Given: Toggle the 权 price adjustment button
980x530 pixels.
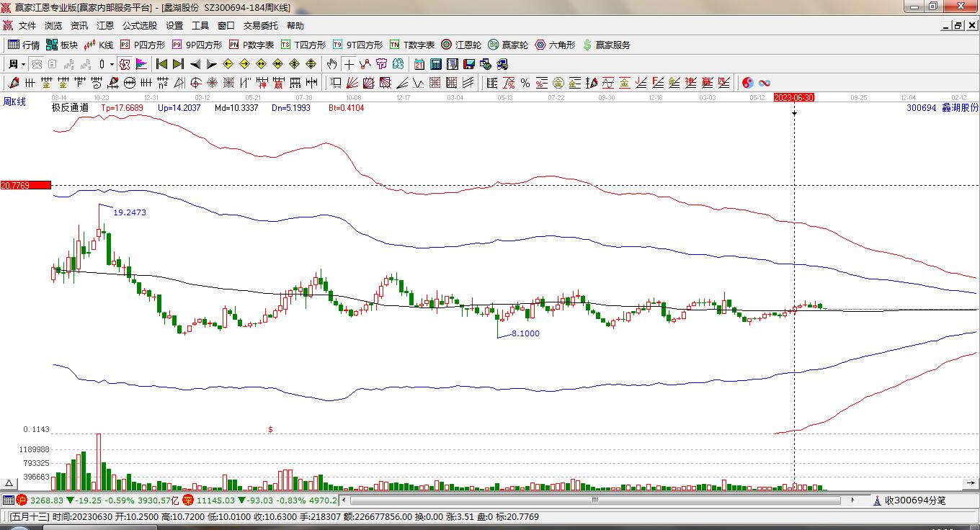Looking at the screenshot, I should pyautogui.click(x=125, y=64).
